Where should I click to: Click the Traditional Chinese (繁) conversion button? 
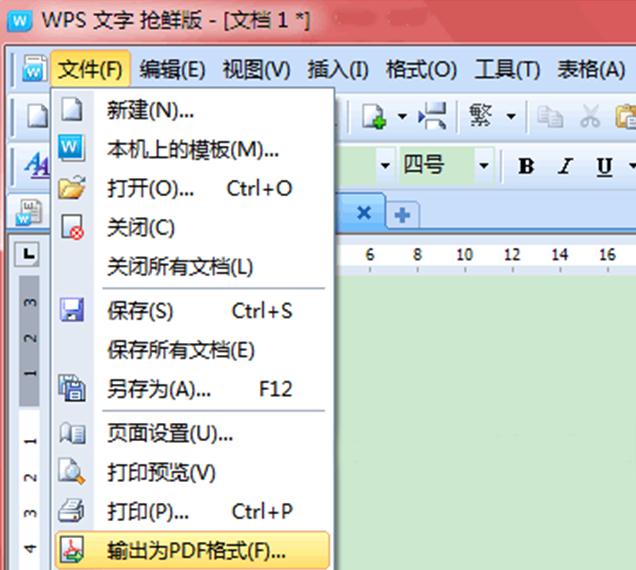tap(480, 116)
